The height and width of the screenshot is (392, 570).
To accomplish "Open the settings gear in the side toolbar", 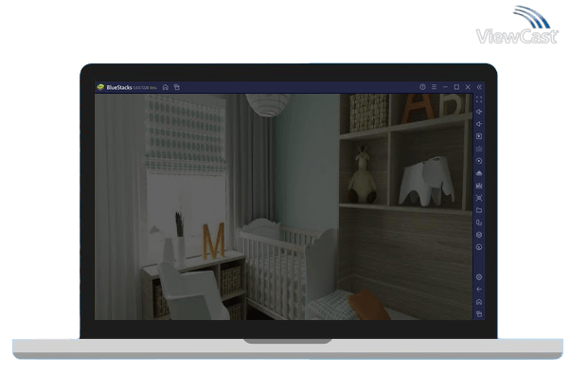I will (x=479, y=277).
